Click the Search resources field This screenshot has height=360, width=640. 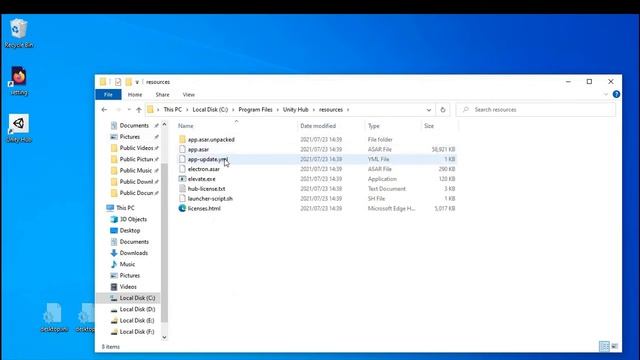[x=536, y=109]
